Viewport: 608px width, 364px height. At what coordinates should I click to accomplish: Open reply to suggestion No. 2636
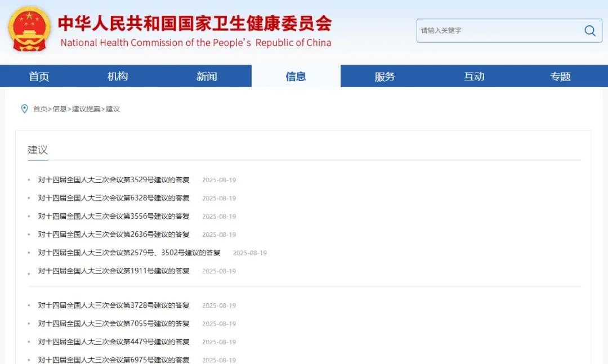tap(114, 235)
